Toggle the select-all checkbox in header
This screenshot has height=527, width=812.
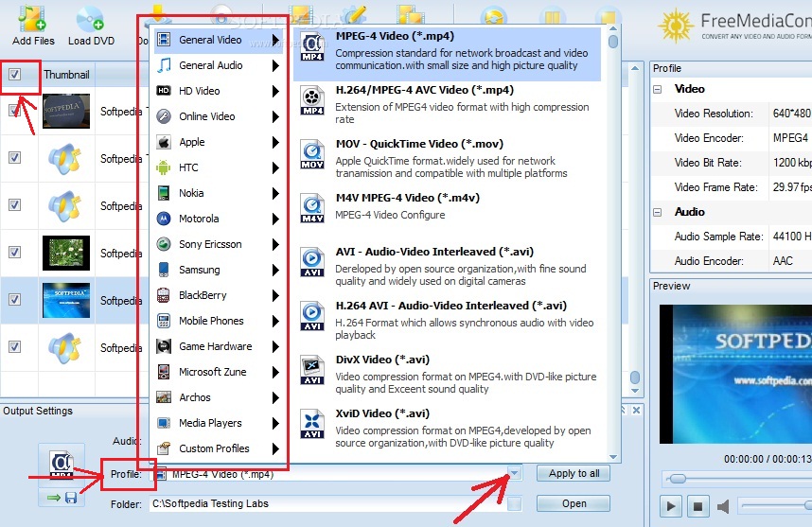(14, 75)
